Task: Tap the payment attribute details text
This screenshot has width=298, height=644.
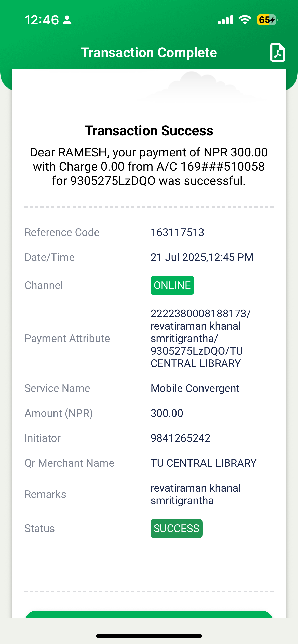Action: click(x=200, y=339)
